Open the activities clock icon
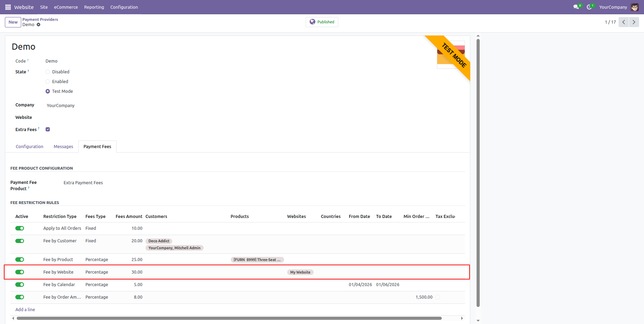Image resolution: width=644 pixels, height=324 pixels. [589, 7]
